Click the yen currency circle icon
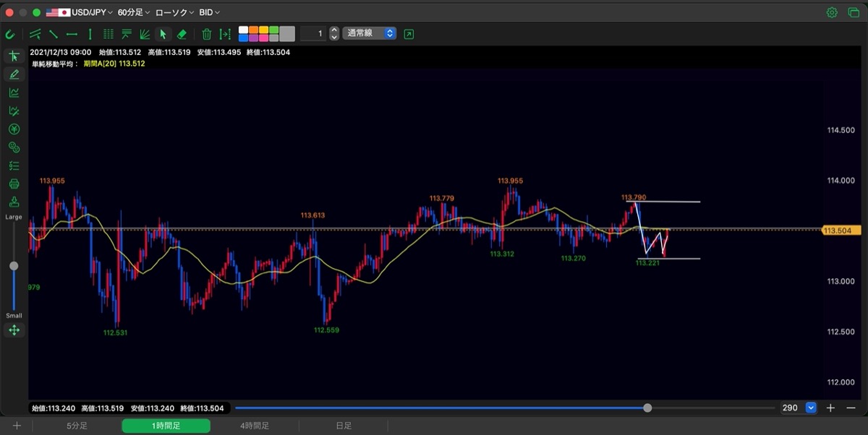Viewport: 868px width, 435px height. point(14,129)
